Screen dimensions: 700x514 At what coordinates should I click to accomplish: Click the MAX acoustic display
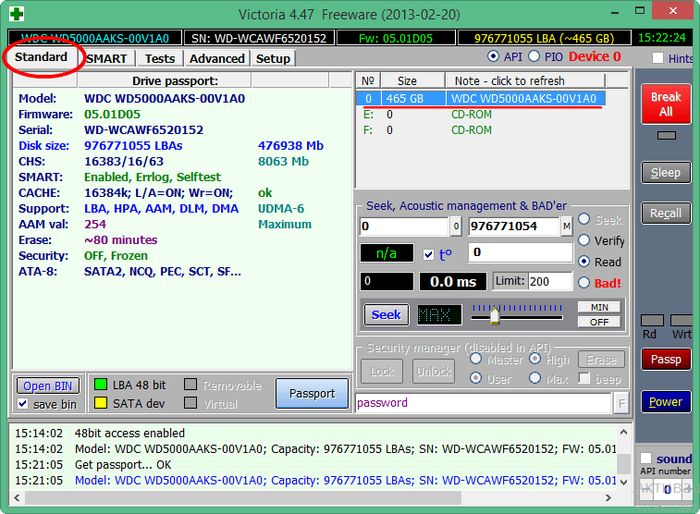(439, 315)
